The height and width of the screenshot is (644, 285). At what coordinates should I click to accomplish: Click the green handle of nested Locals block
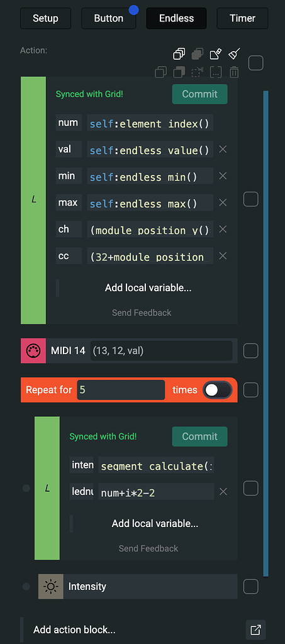[x=47, y=488]
